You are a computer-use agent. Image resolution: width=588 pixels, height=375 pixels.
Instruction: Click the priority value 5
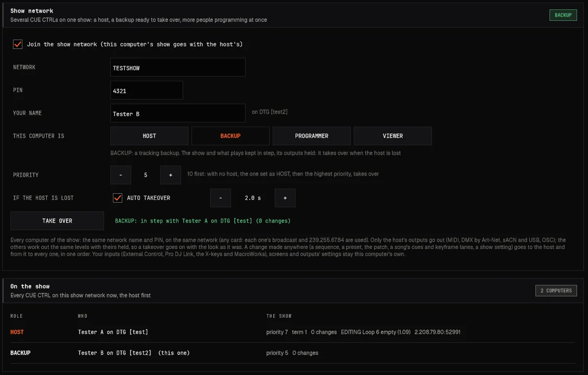pos(146,175)
